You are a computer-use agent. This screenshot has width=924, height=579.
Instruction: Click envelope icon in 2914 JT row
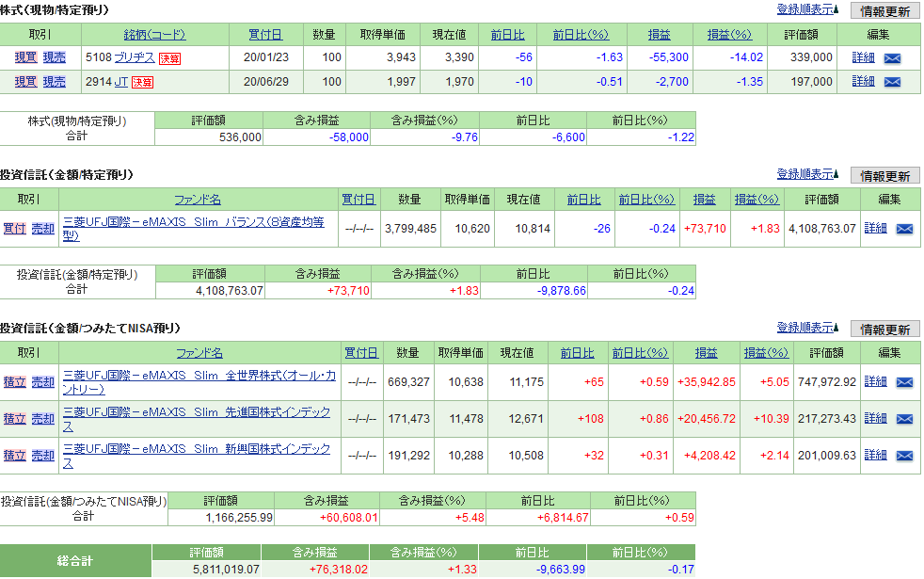pos(892,82)
